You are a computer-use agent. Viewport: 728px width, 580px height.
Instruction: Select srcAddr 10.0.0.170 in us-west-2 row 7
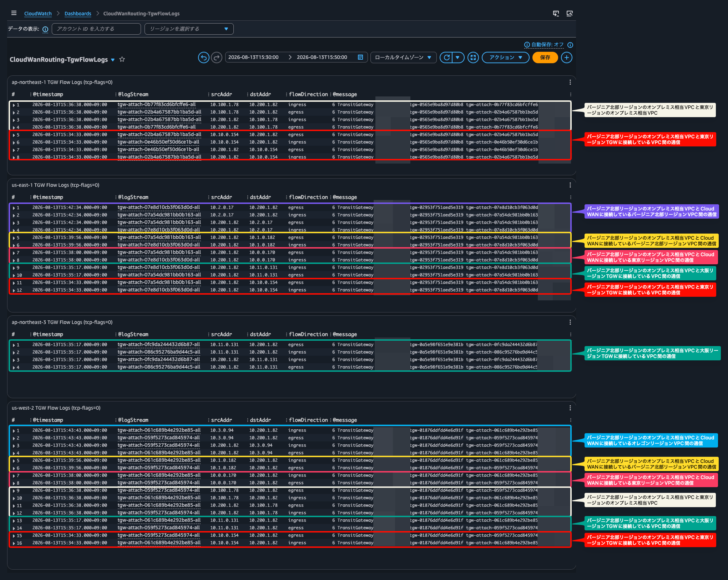pyautogui.click(x=223, y=475)
